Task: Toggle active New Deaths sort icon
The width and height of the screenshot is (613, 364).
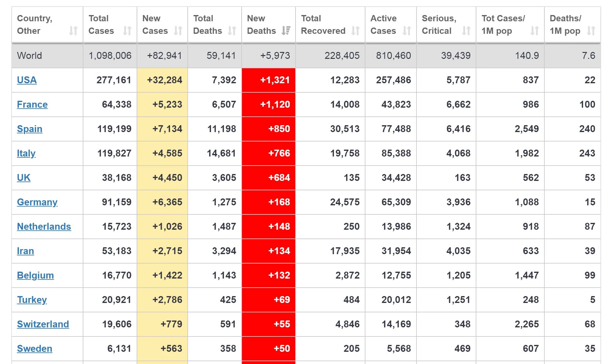Action: 286,31
